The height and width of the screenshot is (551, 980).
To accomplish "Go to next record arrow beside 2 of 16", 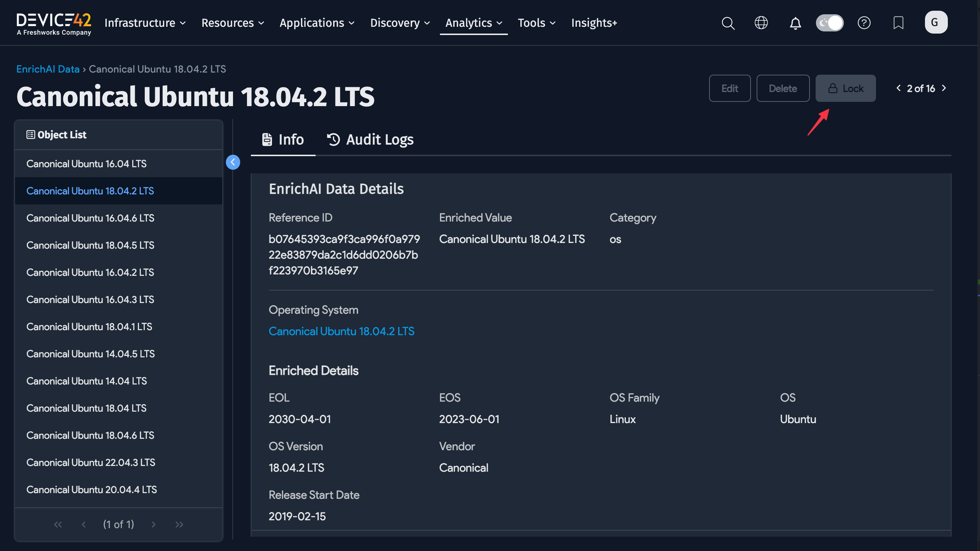I will (944, 88).
